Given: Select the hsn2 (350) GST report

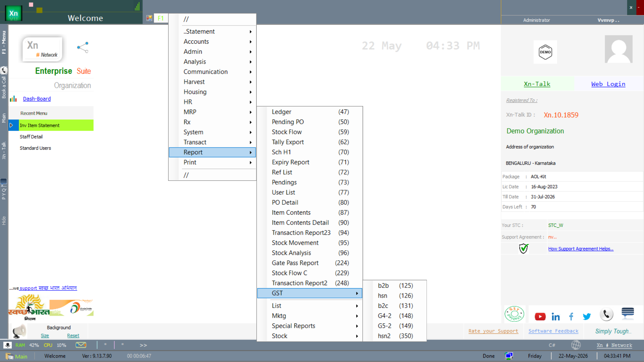Looking at the screenshot, I should point(395,336).
